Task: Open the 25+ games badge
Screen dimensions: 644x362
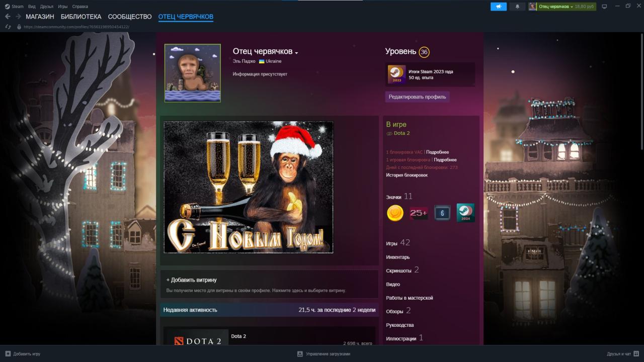Action: click(x=419, y=213)
